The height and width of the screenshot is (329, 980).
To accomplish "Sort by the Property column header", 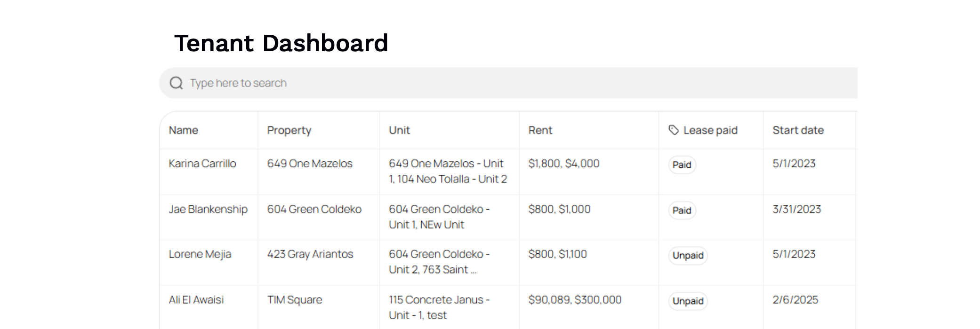I will coord(289,130).
